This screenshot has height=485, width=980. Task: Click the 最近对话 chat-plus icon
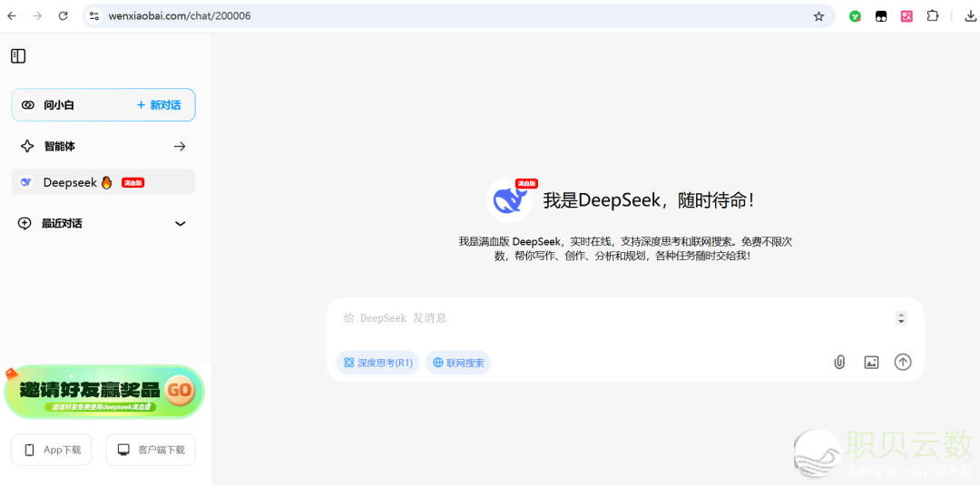coord(24,223)
